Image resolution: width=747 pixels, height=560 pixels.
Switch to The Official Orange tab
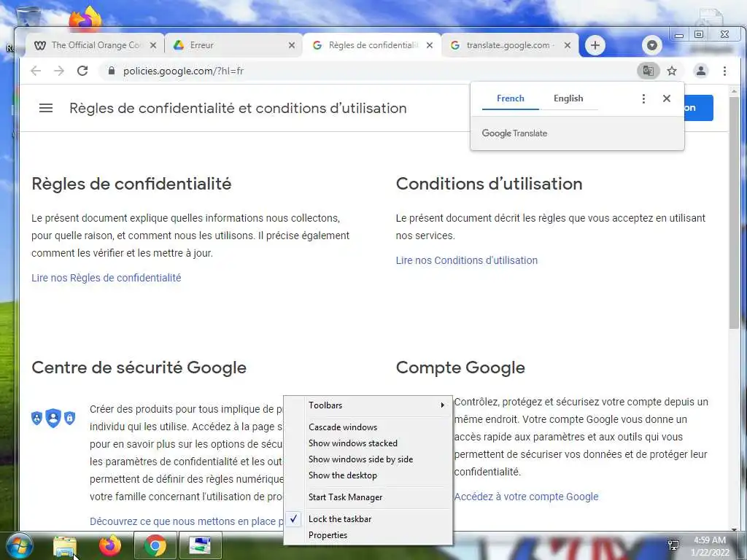[94, 45]
